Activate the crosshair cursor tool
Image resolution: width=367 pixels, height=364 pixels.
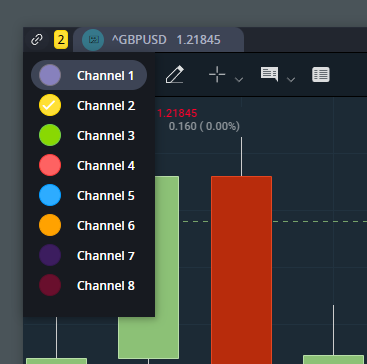tap(217, 74)
